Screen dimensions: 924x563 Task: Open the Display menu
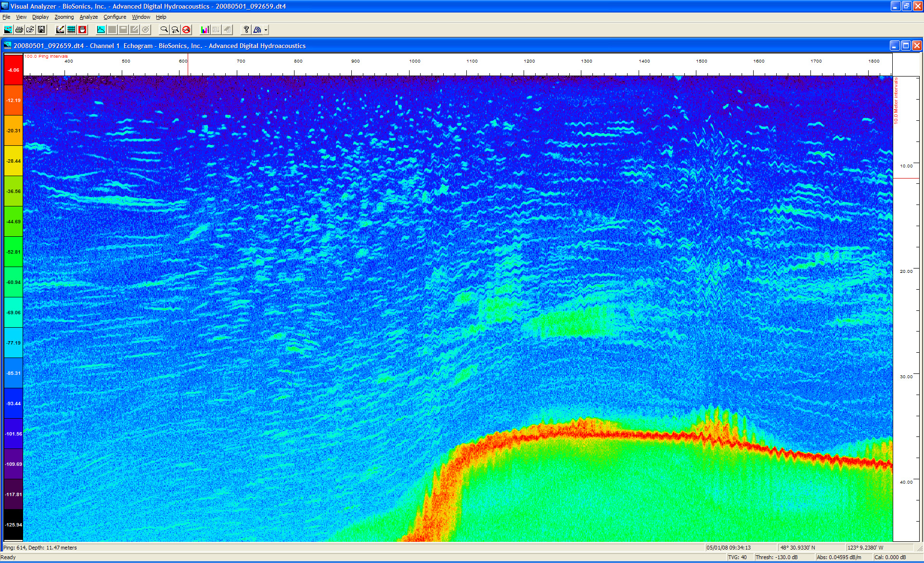click(40, 17)
